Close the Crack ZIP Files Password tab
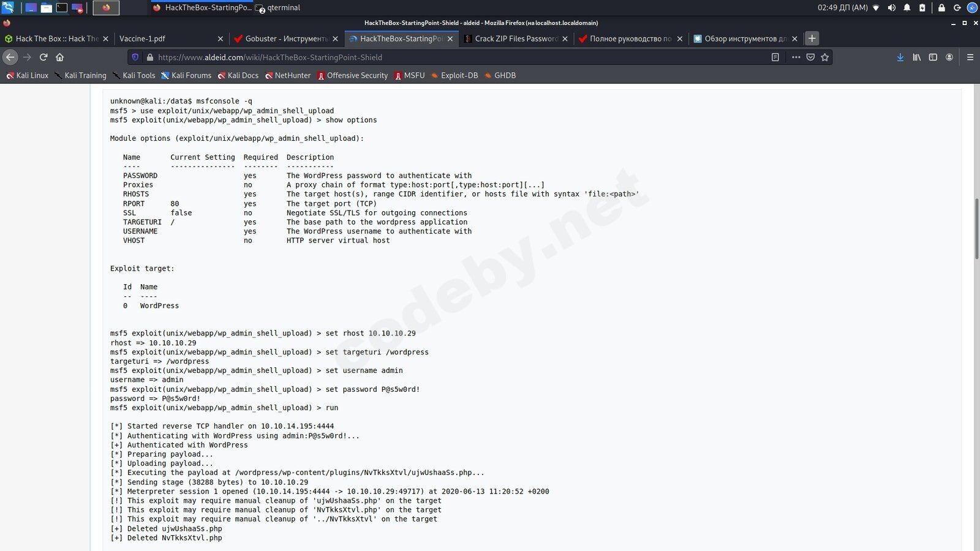 click(x=565, y=39)
